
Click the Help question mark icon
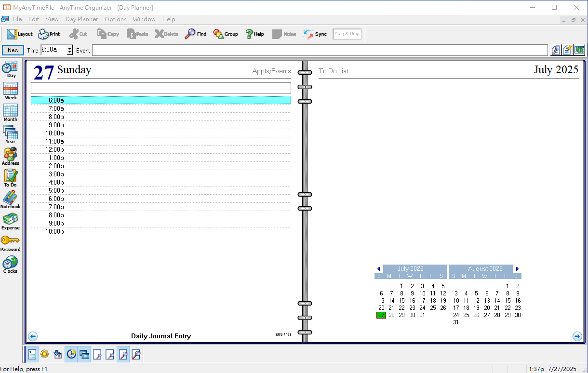coord(254,34)
